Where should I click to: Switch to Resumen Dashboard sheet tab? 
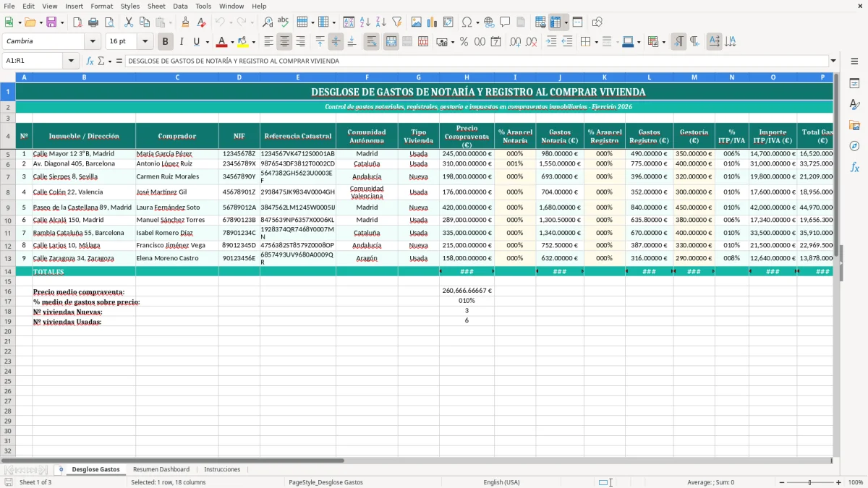point(161,469)
